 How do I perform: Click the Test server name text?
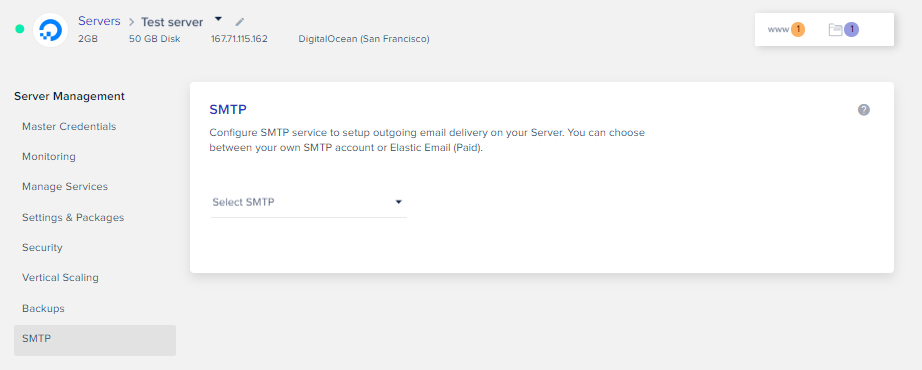pyautogui.click(x=172, y=22)
